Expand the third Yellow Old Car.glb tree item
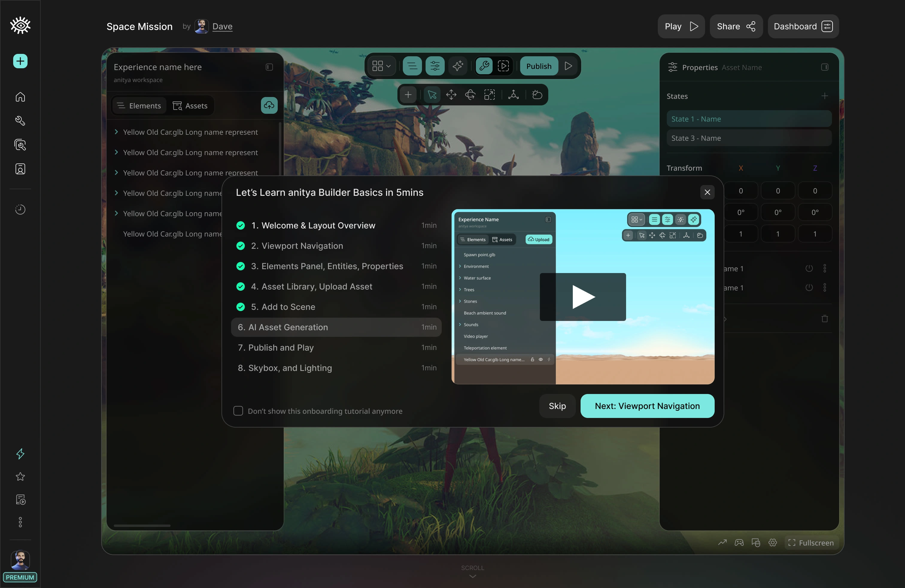905x588 pixels. 116,173
